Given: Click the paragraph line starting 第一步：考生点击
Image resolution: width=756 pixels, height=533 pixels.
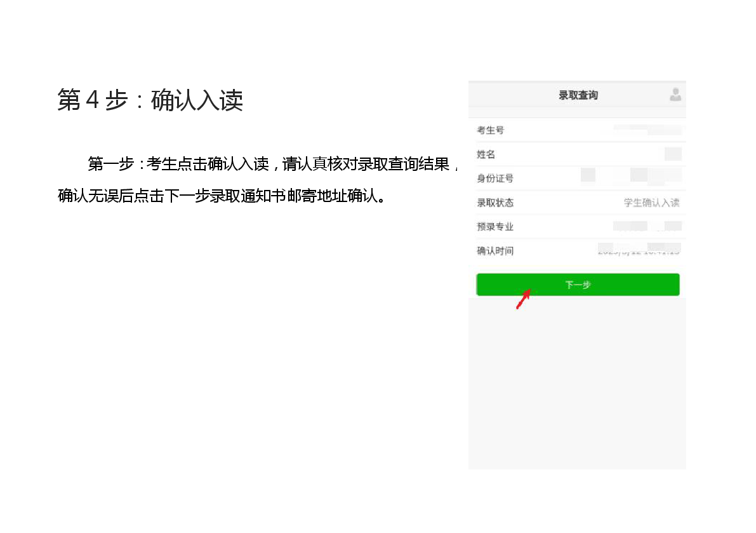Looking at the screenshot, I should (273, 164).
